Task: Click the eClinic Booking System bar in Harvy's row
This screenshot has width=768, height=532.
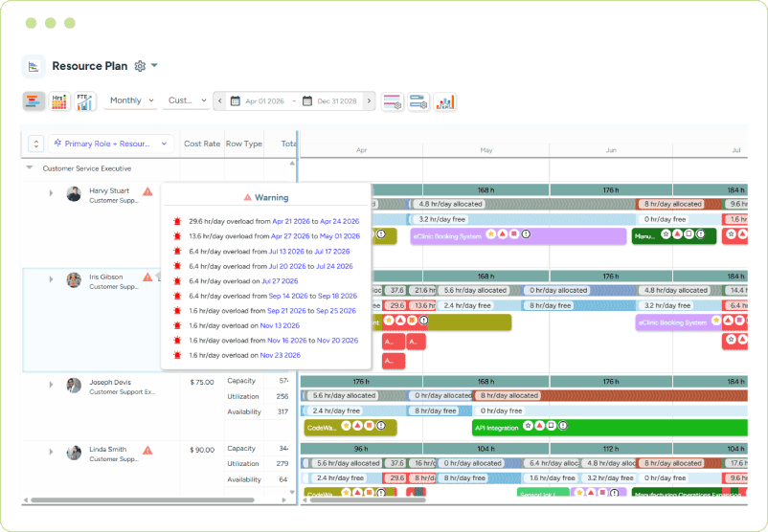Action: (518, 236)
